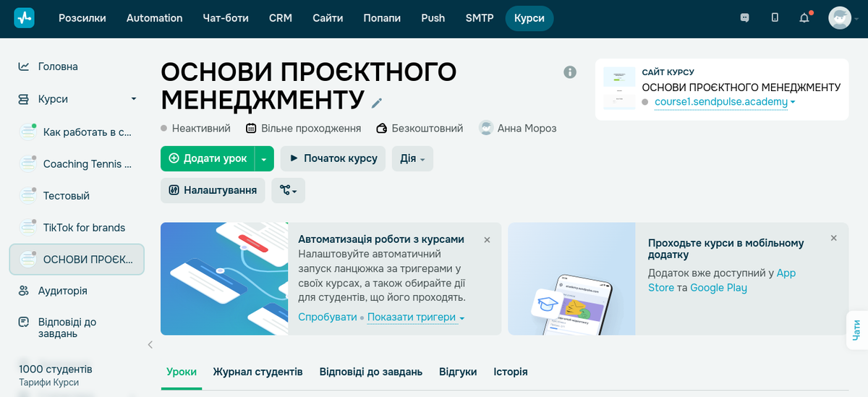Click the mobile phone icon in header
The width and height of the screenshot is (868, 397).
[775, 18]
